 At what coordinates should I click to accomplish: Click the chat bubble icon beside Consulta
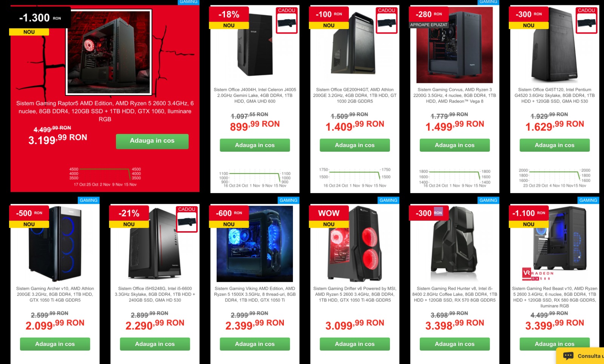tap(568, 356)
